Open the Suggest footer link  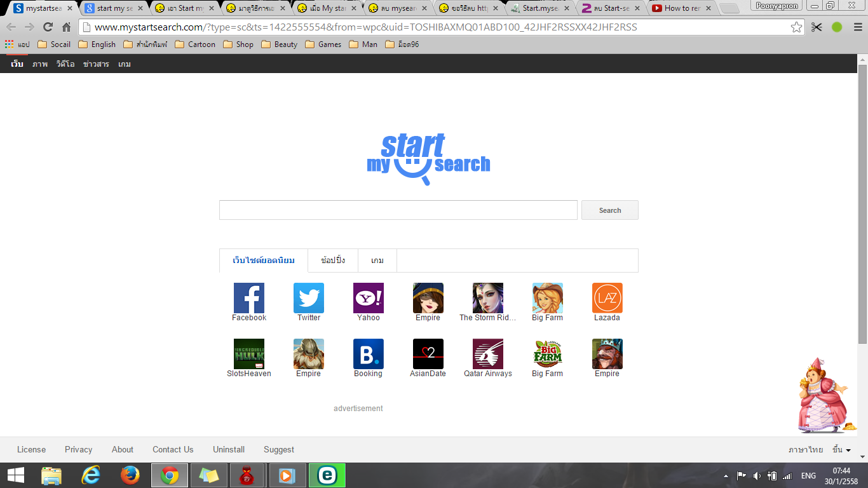pos(279,449)
